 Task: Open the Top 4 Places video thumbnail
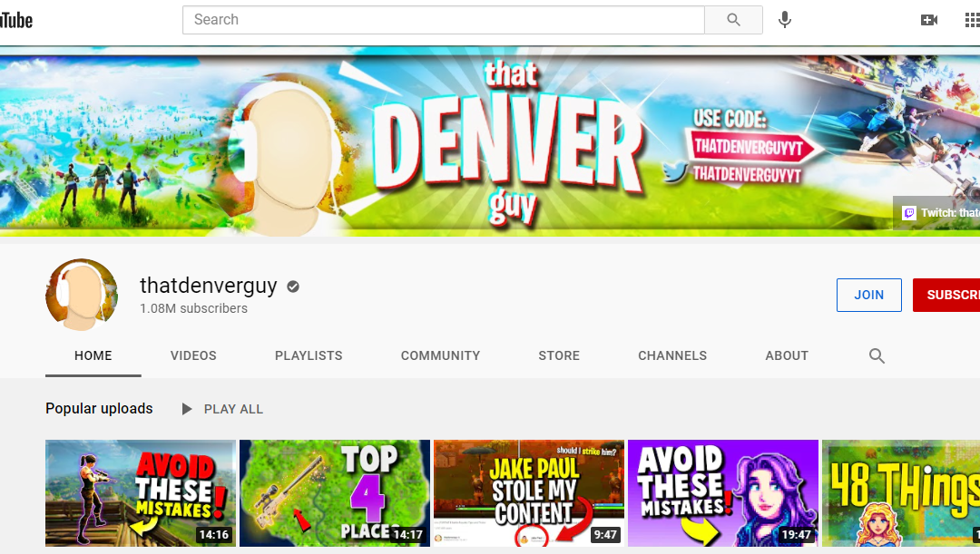pos(334,493)
